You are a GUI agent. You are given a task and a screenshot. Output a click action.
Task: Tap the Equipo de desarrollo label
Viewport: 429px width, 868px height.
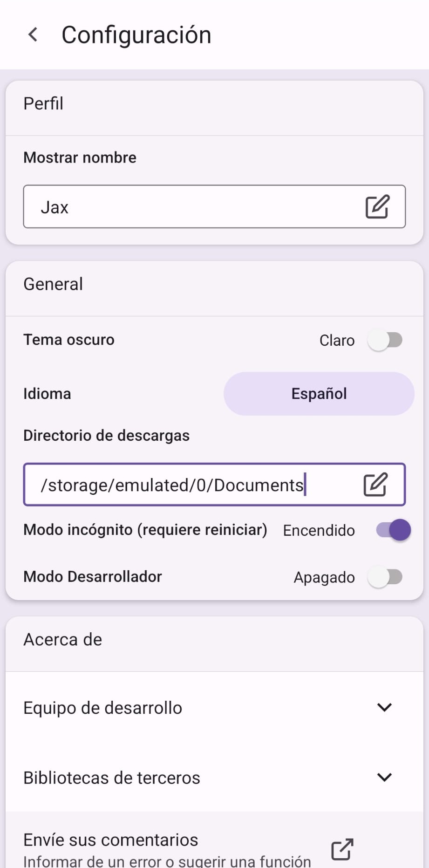(x=103, y=708)
